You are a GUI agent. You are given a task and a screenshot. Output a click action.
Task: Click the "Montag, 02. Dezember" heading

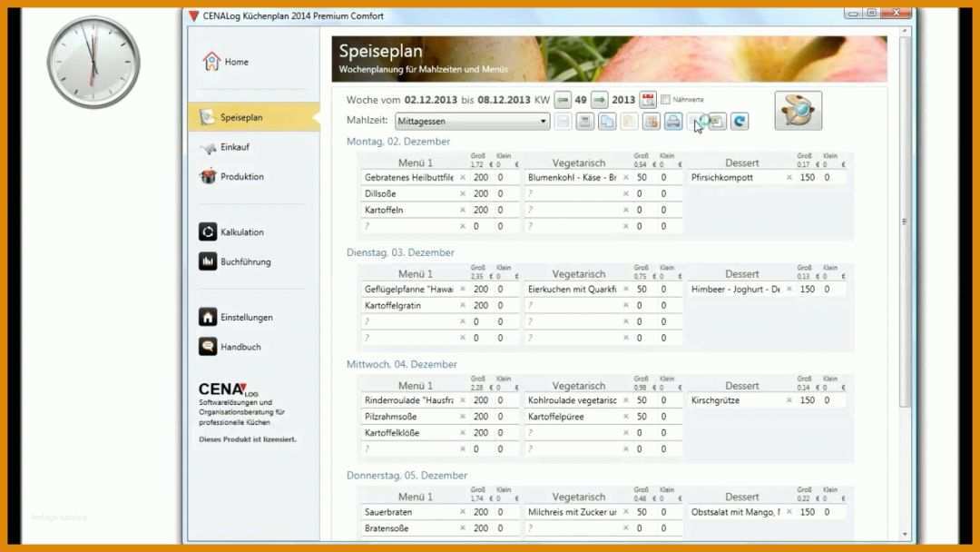pos(398,142)
